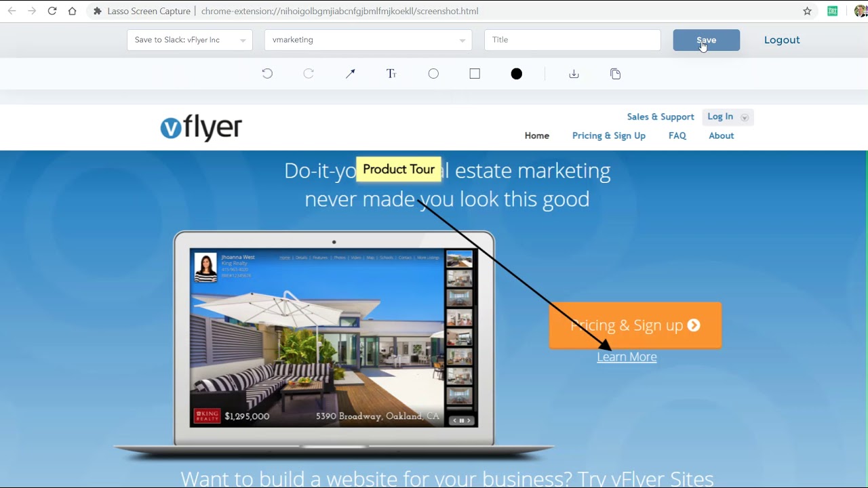Click the agent photo in laptop preview
Viewport: 868px width, 488px height.
(x=206, y=267)
